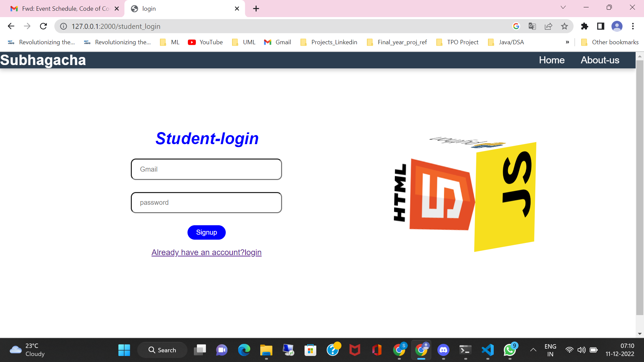Reload the current page
This screenshot has width=644, height=362.
click(x=43, y=26)
